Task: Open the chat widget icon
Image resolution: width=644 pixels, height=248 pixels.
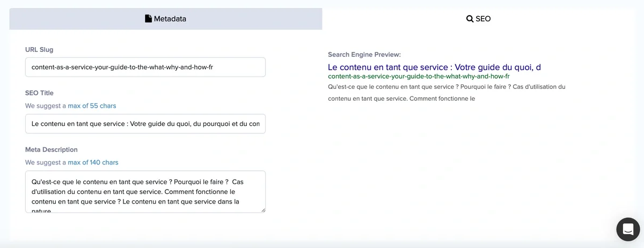Action: 628,229
